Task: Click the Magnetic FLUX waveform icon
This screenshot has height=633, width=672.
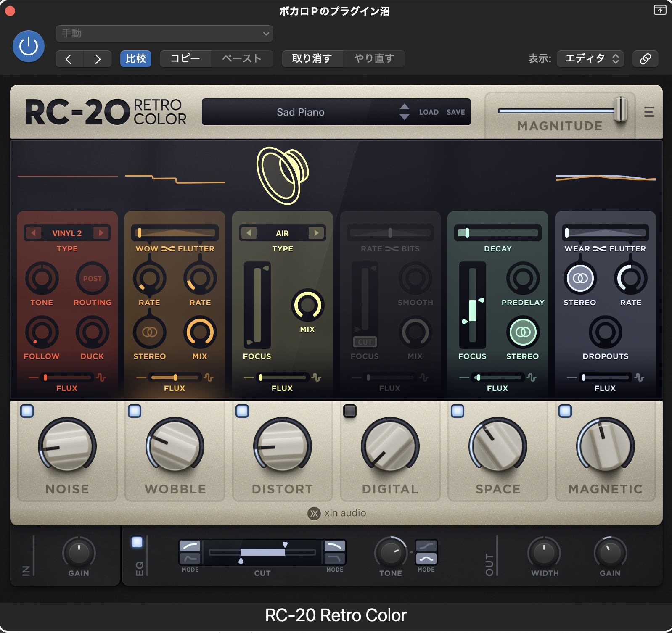Action: point(639,377)
